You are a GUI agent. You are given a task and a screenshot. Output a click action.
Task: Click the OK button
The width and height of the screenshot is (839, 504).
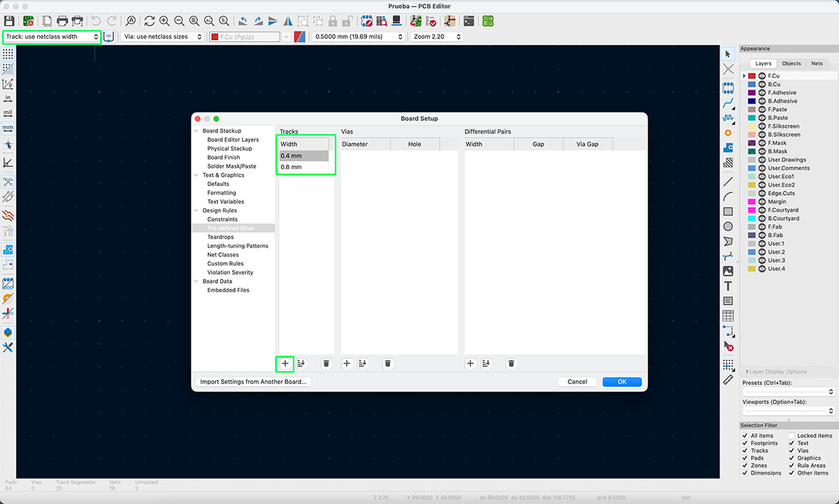(622, 382)
